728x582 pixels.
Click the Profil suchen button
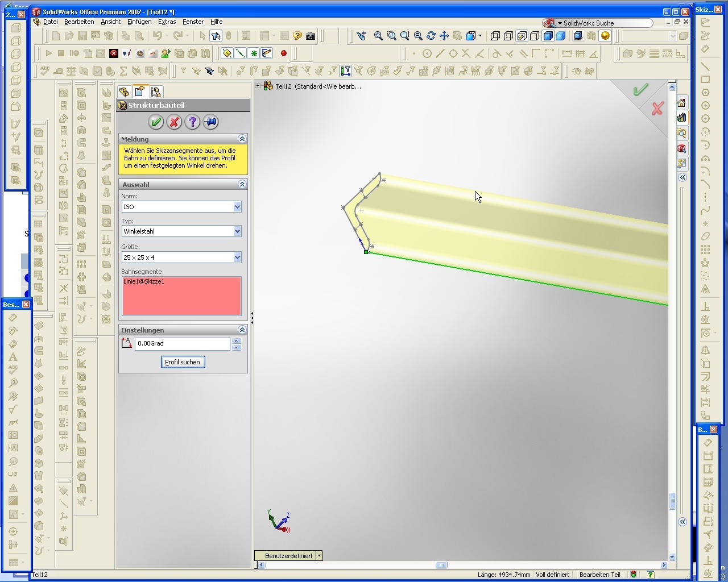pyautogui.click(x=183, y=362)
